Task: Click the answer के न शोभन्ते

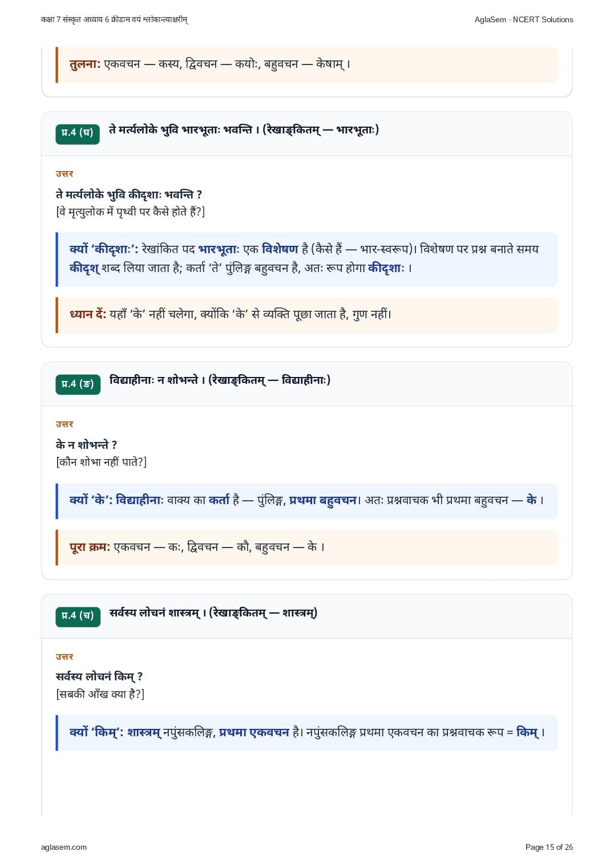Action: coord(86,445)
